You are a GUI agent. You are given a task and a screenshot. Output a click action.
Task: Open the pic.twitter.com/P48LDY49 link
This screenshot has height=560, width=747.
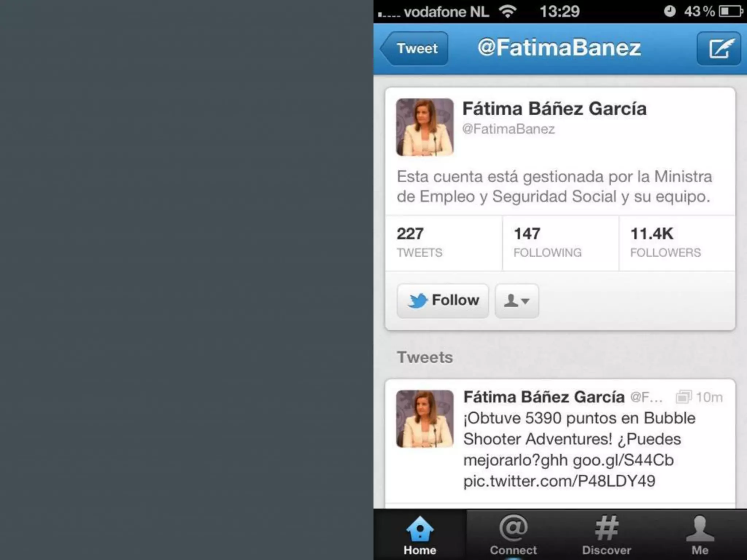click(x=559, y=481)
